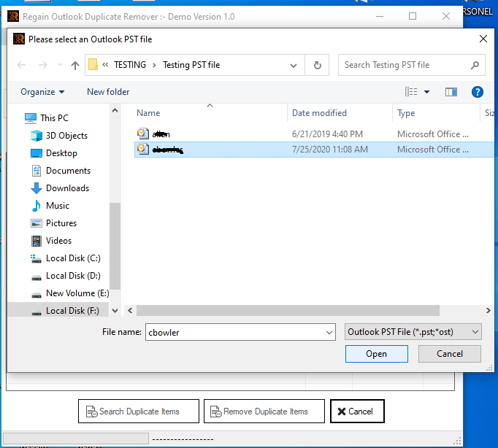Image resolution: width=498 pixels, height=448 pixels.
Task: Click icon of the 6/21/2019 file
Action: 143,134
